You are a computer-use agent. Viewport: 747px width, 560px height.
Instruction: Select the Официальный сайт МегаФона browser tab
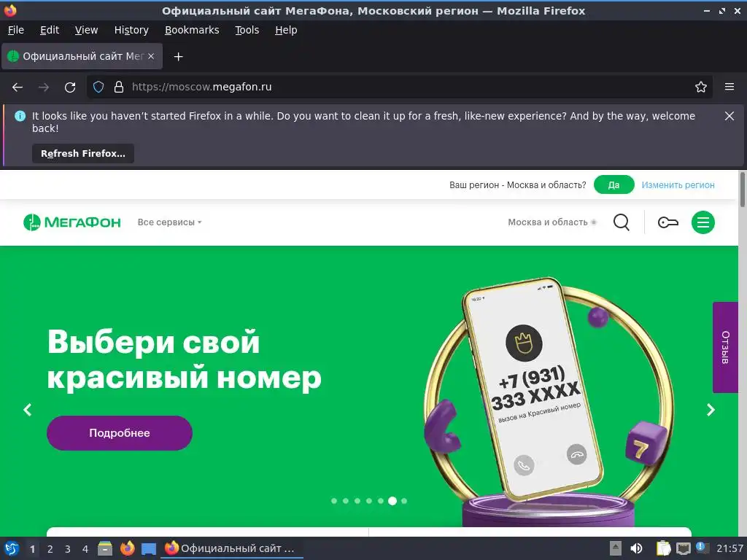[82, 56]
